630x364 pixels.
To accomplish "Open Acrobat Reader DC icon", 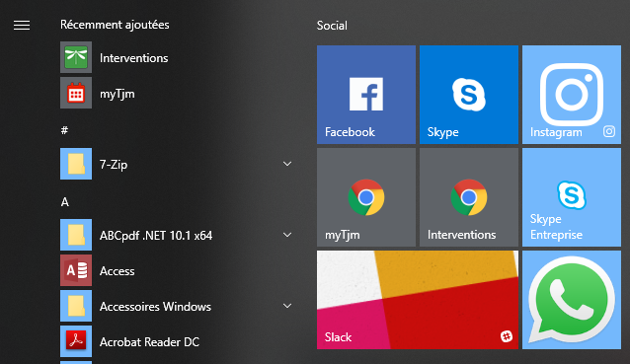I will pyautogui.click(x=76, y=341).
